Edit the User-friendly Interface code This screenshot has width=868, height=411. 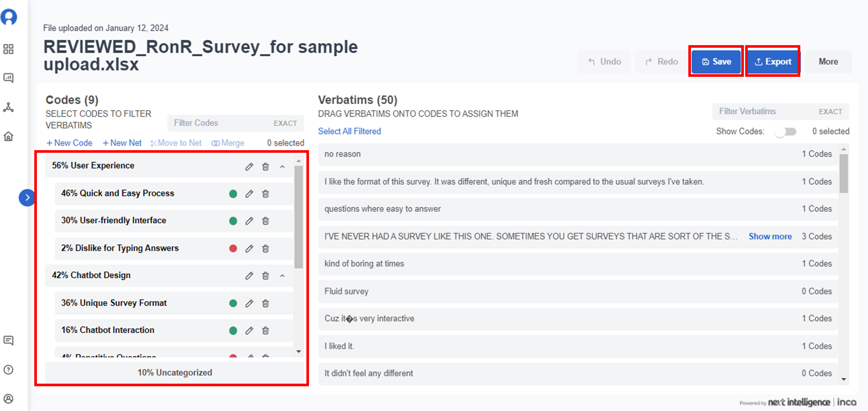249,221
